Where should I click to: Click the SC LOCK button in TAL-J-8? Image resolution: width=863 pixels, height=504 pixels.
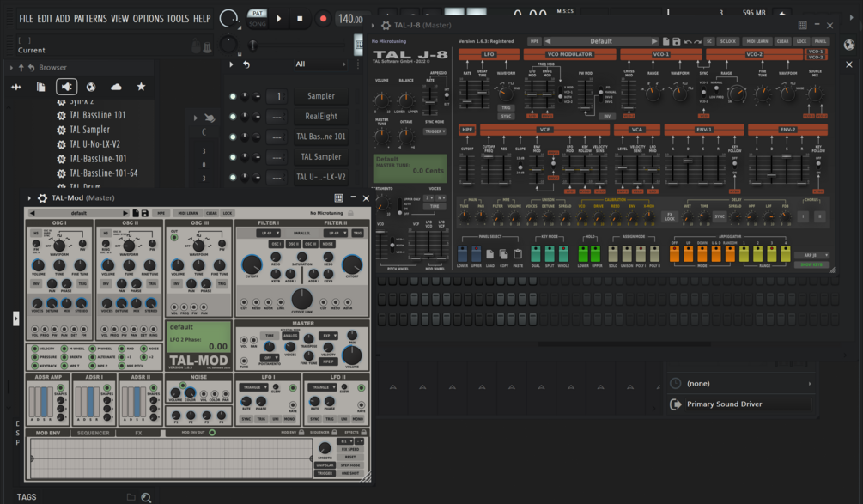tap(727, 41)
